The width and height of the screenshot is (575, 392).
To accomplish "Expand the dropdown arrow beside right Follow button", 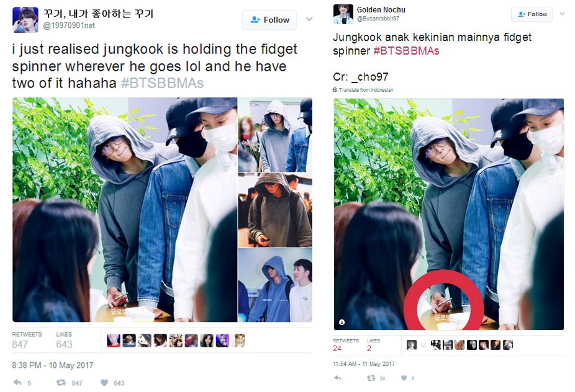I will (x=562, y=14).
